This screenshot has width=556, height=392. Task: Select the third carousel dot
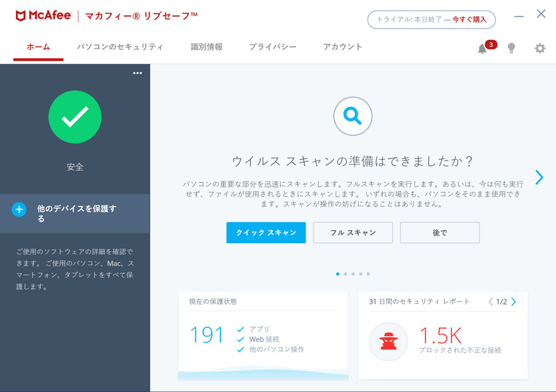(x=353, y=274)
